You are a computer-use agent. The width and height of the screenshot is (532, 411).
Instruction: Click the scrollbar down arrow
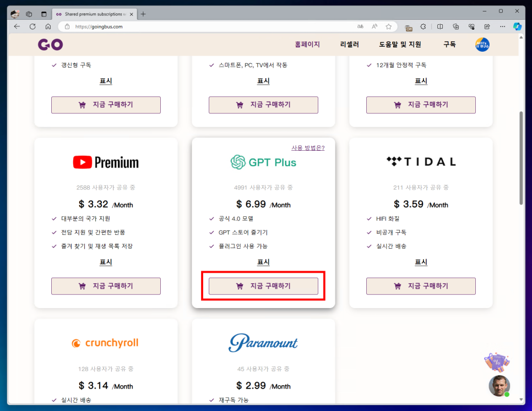coord(521,399)
